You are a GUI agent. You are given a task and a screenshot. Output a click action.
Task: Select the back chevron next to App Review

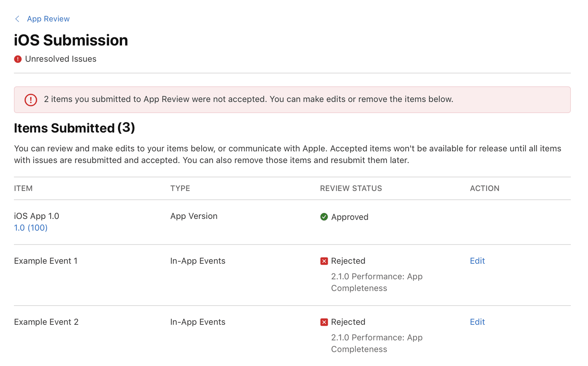pos(17,19)
